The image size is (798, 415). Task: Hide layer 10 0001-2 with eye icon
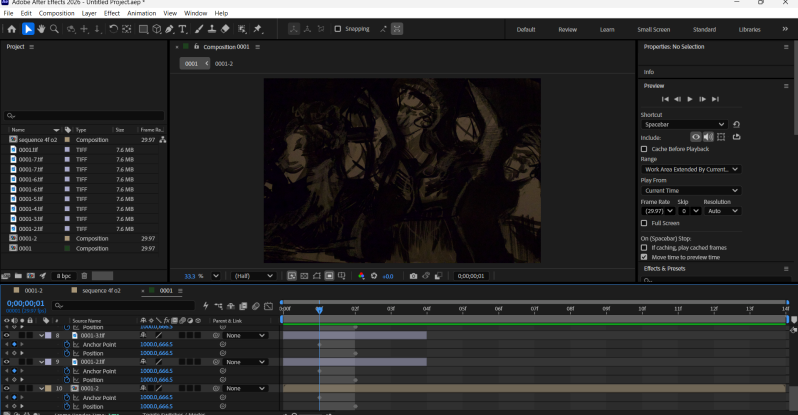pos(7,389)
